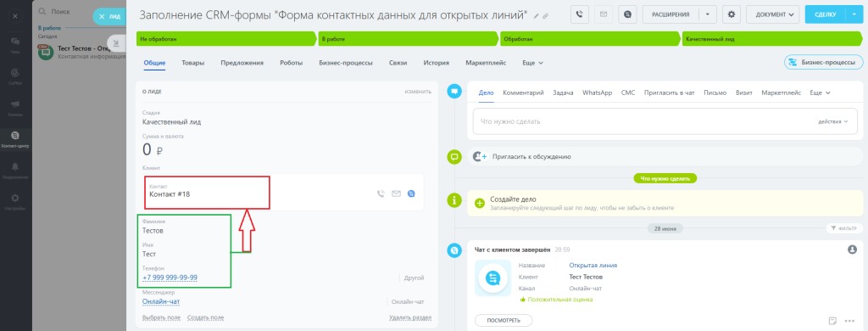Click изменить in the О лиде section
The image size is (868, 331).
(x=417, y=92)
